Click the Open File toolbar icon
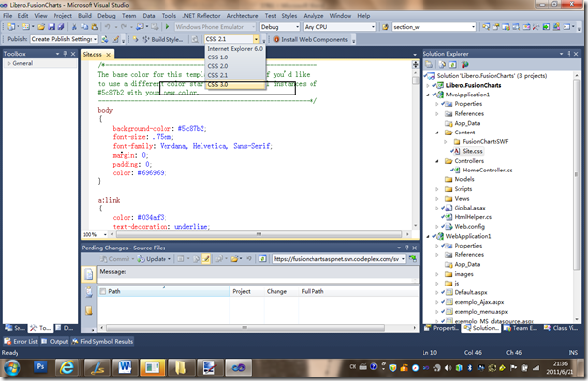The width and height of the screenshot is (588, 381). [x=41, y=27]
